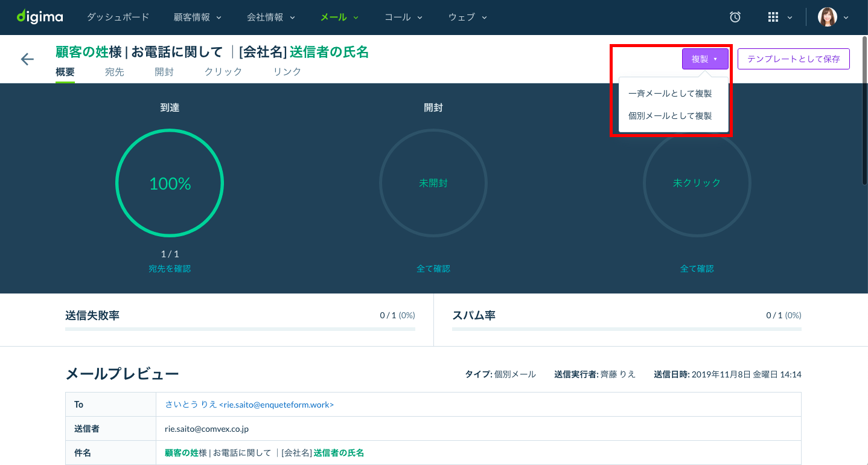868x465 pixels.
Task: Switch to the 開封 tab
Action: pos(164,72)
